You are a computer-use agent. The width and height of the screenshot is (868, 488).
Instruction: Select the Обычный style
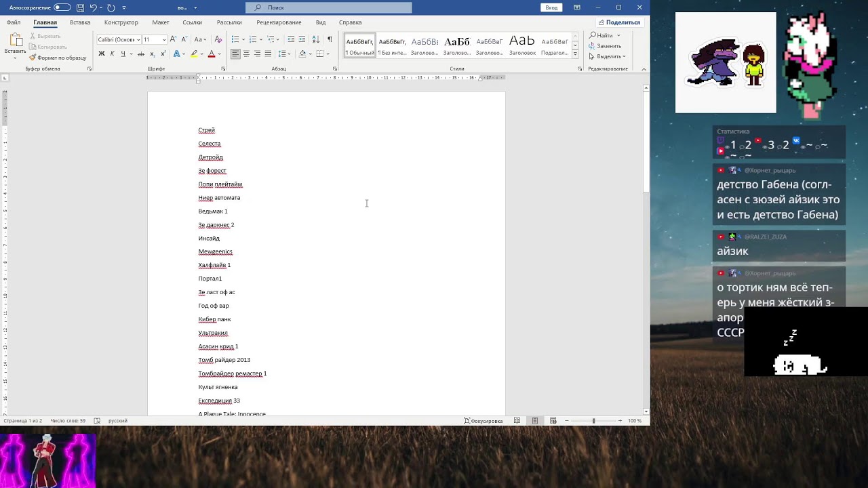359,45
